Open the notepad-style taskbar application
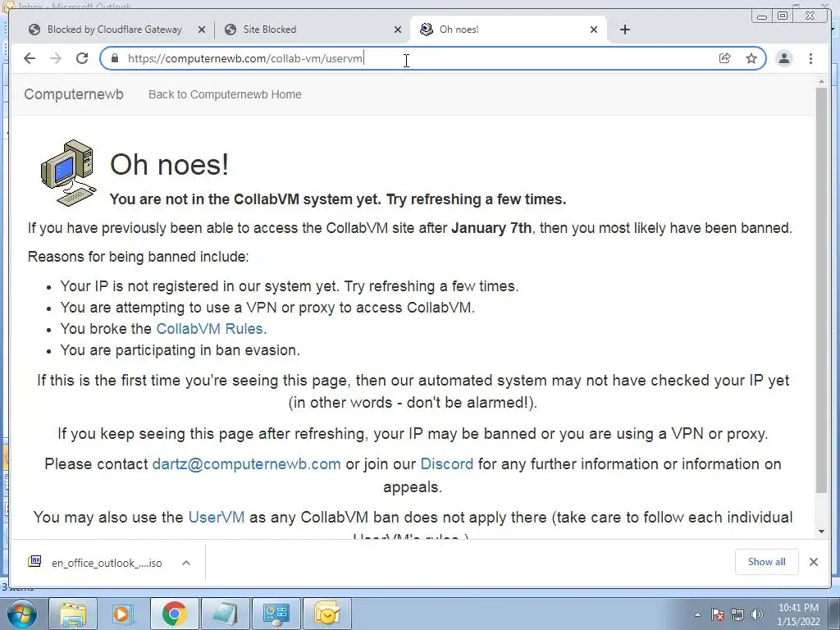840x630 pixels. 225,614
